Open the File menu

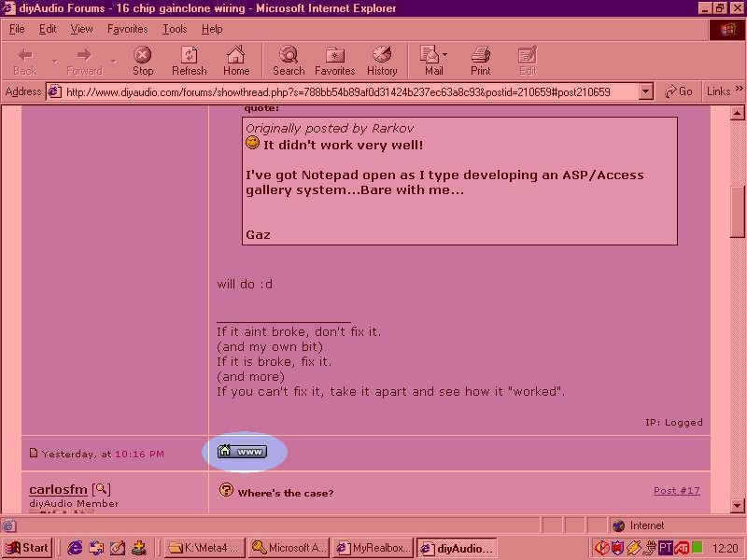point(17,29)
